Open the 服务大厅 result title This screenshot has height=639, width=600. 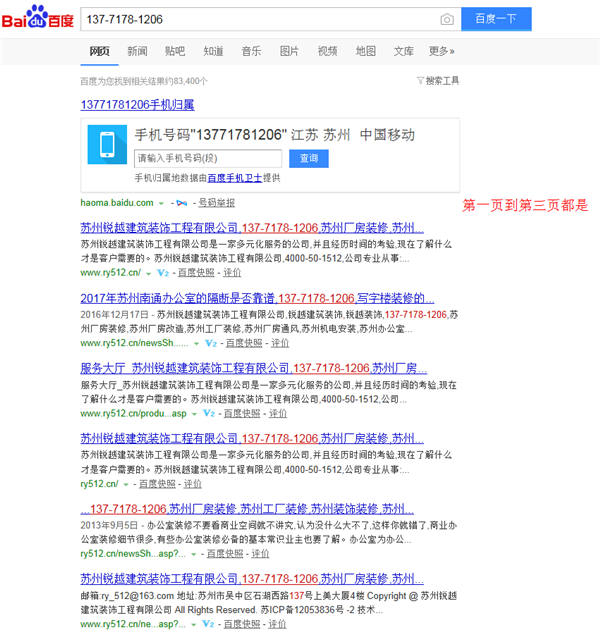tap(254, 368)
